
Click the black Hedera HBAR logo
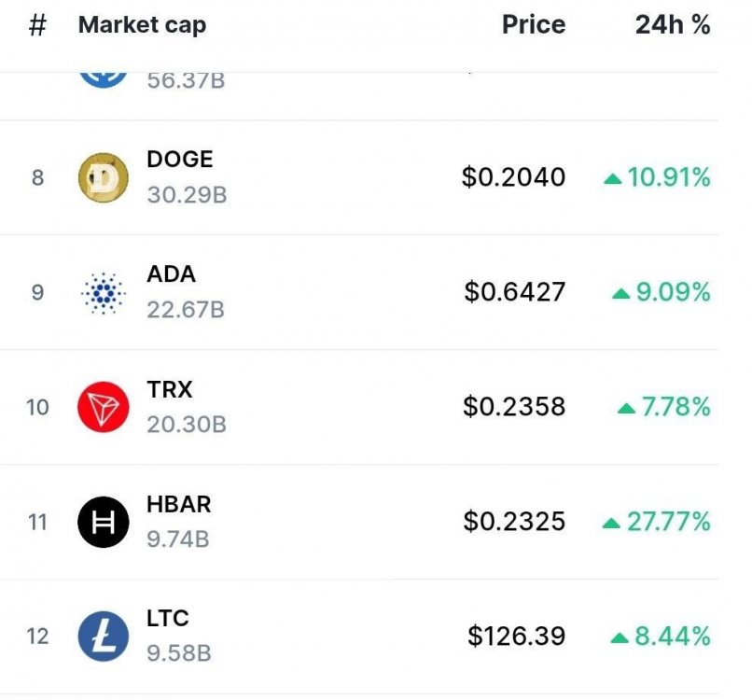coord(103,522)
